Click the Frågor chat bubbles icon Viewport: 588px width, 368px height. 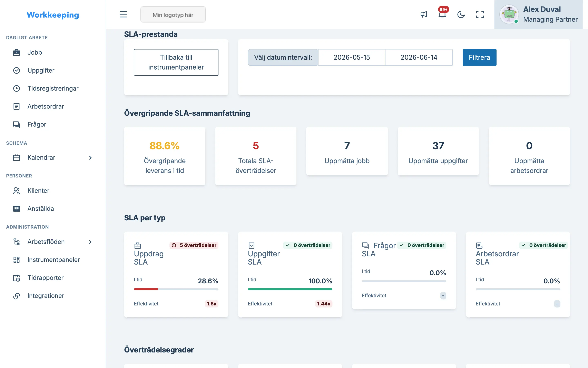(16, 124)
